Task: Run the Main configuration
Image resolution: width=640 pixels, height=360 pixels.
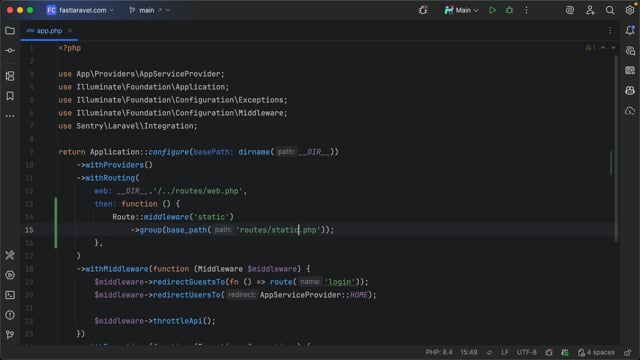Action: (x=492, y=10)
